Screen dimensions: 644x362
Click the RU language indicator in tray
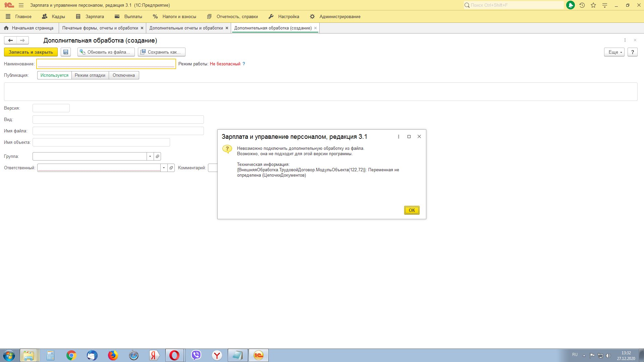[575, 355]
